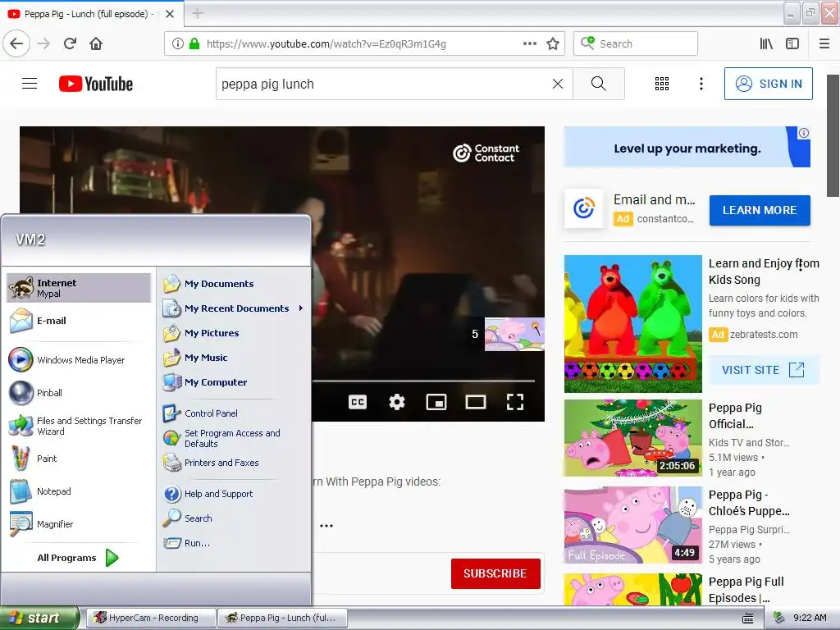The height and width of the screenshot is (630, 840).
Task: Enter fullscreen video mode
Action: 515,402
